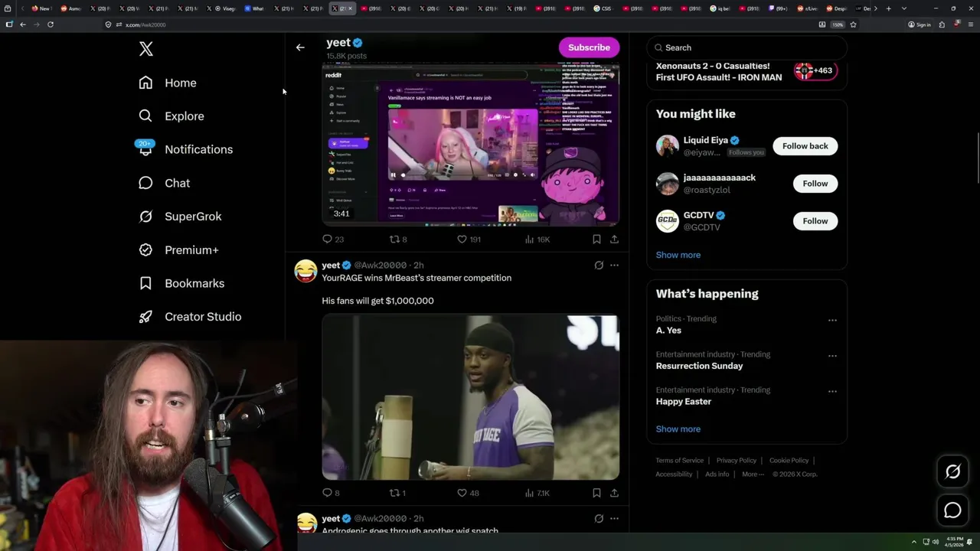
Task: Share the YourRAGE post
Action: coord(614,493)
